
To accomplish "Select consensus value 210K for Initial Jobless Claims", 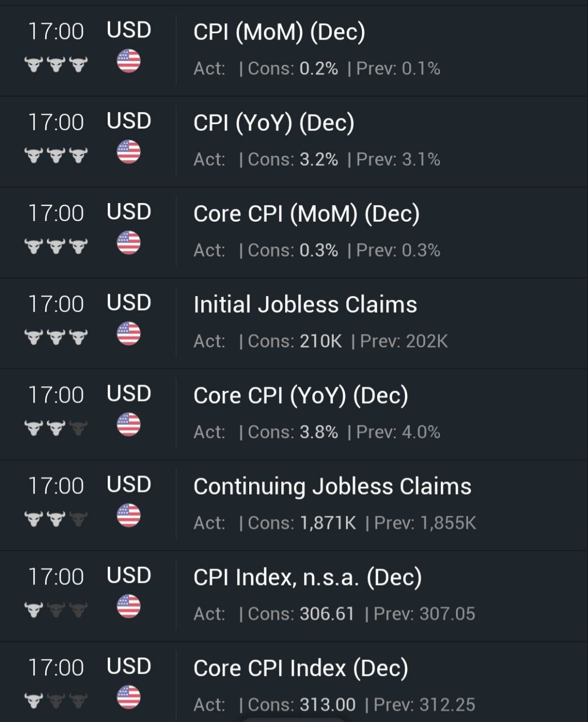I will tap(321, 341).
